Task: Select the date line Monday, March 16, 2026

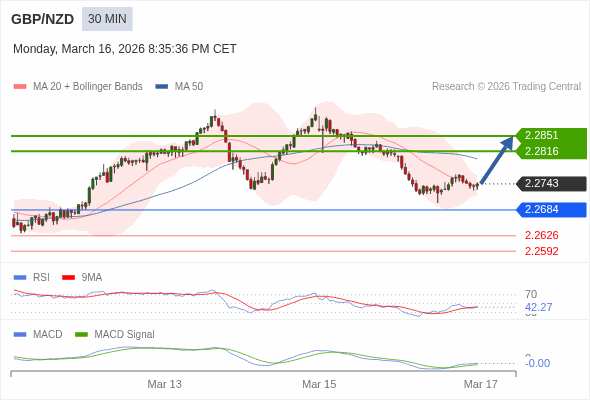Action: 125,49
